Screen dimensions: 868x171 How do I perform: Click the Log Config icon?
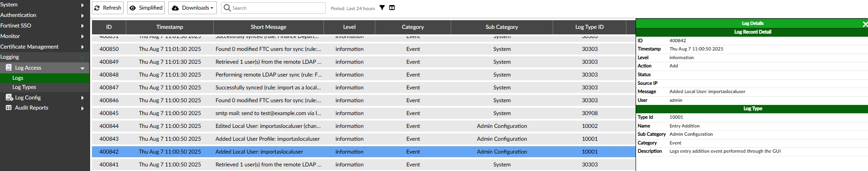point(9,97)
